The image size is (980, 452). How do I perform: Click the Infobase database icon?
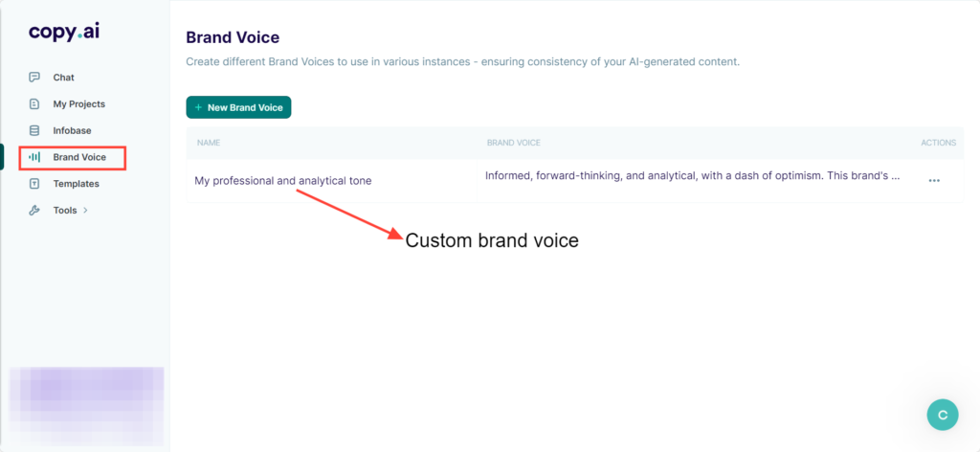[34, 130]
